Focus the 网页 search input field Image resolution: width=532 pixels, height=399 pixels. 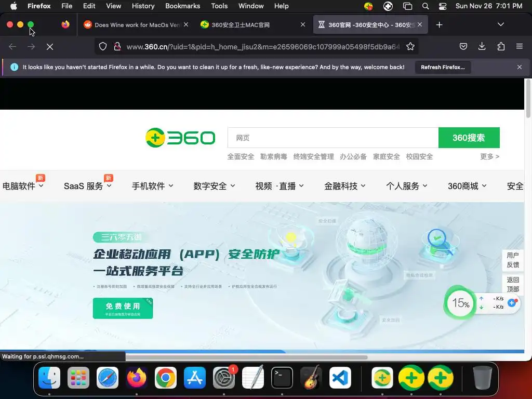(333, 138)
